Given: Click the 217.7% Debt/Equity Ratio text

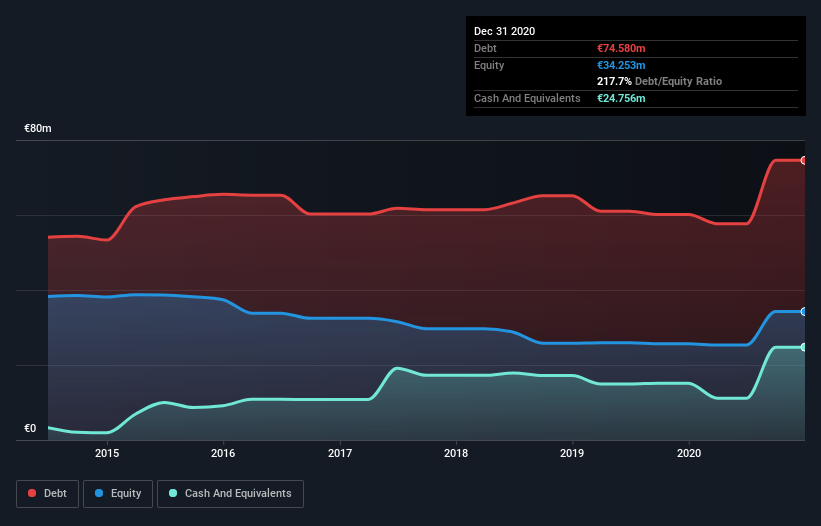Looking at the screenshot, I should tap(659, 82).
